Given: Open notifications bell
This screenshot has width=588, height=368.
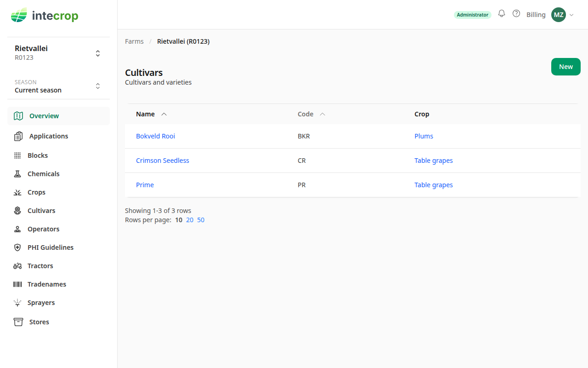Looking at the screenshot, I should pyautogui.click(x=502, y=14).
